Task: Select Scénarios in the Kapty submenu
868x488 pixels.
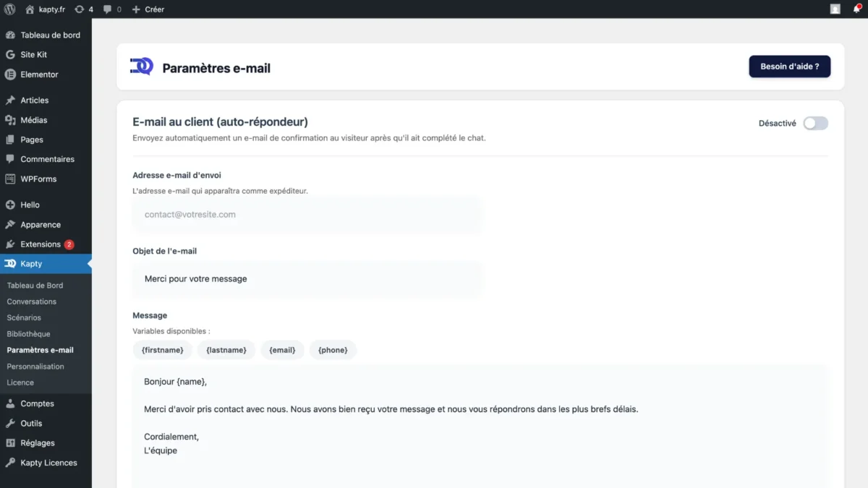Action: (23, 317)
